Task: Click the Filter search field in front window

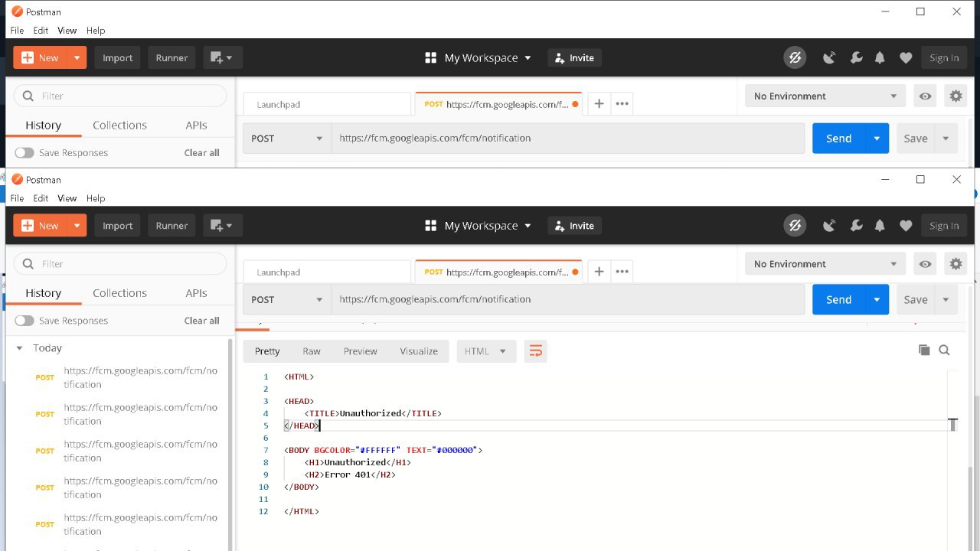Action: click(120, 264)
